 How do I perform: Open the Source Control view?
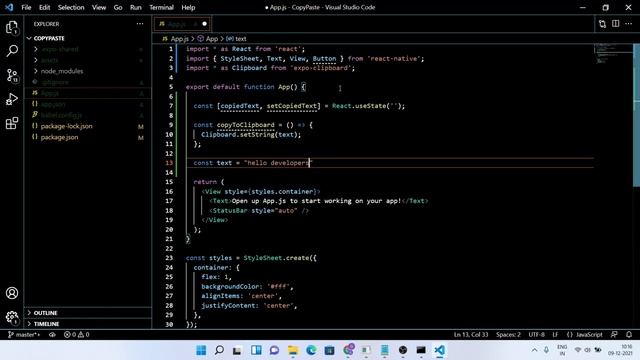(12, 75)
